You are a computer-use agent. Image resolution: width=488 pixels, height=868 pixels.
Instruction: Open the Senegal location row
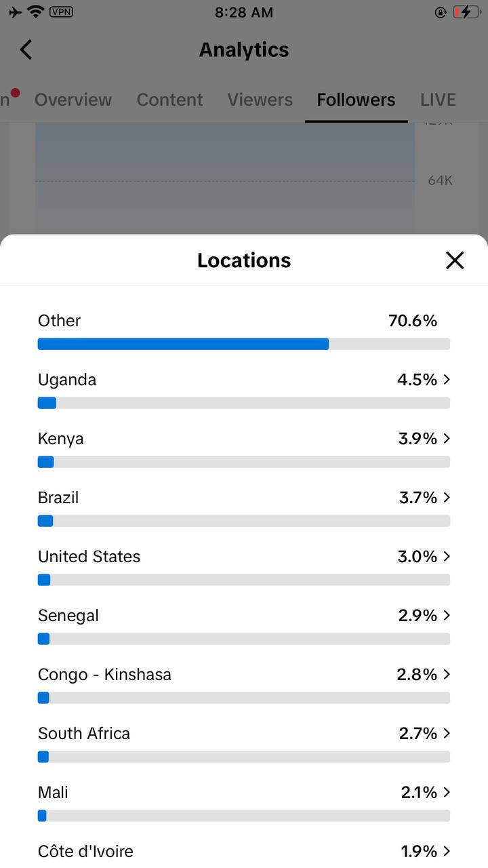pyautogui.click(x=244, y=616)
